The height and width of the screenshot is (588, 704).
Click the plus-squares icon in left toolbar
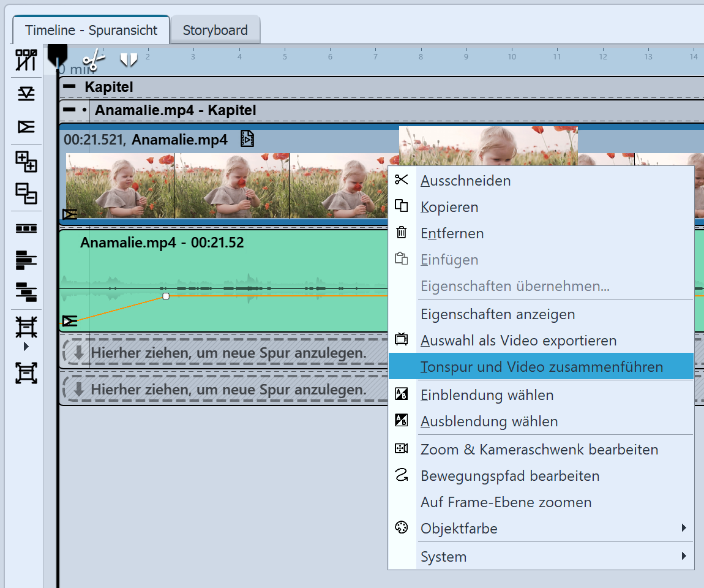(26, 162)
